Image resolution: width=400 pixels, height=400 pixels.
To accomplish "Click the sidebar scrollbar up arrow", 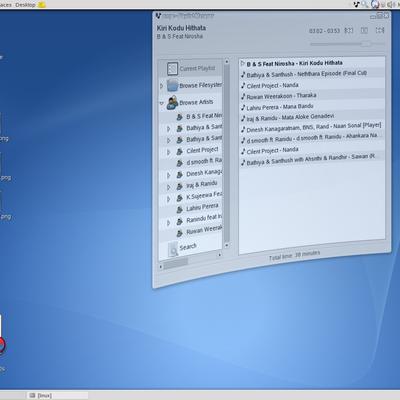I will [227, 62].
